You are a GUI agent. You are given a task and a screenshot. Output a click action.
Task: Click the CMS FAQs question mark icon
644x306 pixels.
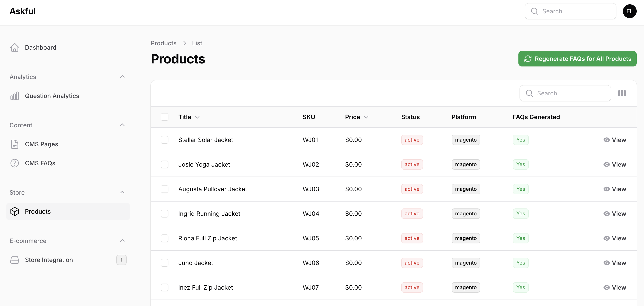[x=14, y=163]
